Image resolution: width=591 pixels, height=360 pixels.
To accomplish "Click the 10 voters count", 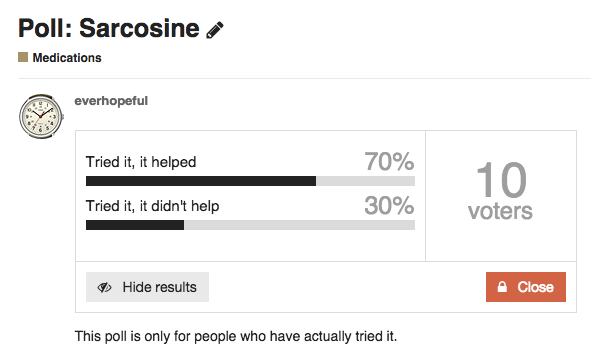I will click(x=501, y=179).
